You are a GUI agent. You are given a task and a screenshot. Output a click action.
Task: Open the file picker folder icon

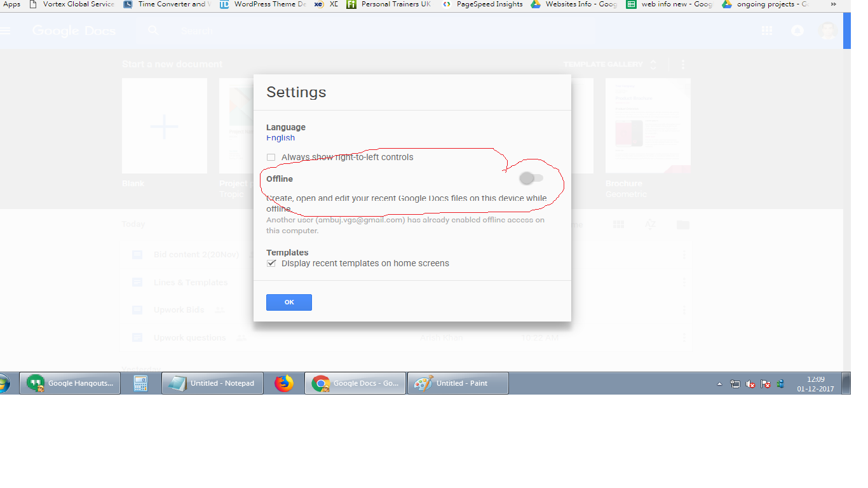point(683,225)
